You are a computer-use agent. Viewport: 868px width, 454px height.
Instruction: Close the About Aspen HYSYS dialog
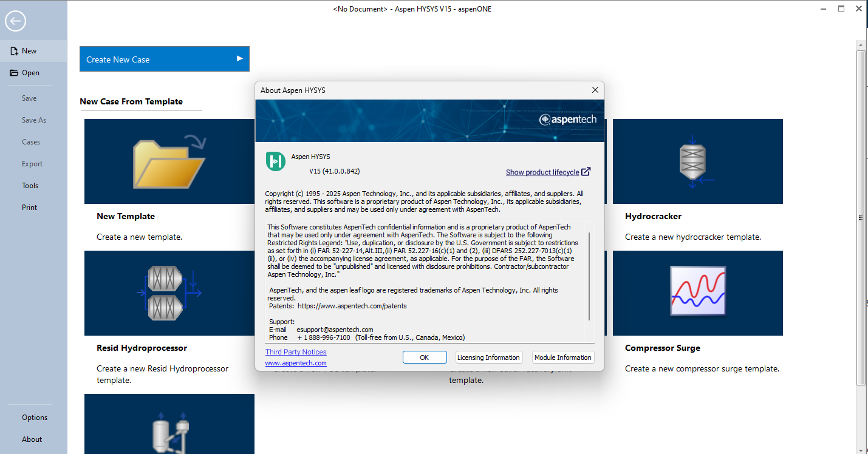pyautogui.click(x=595, y=90)
